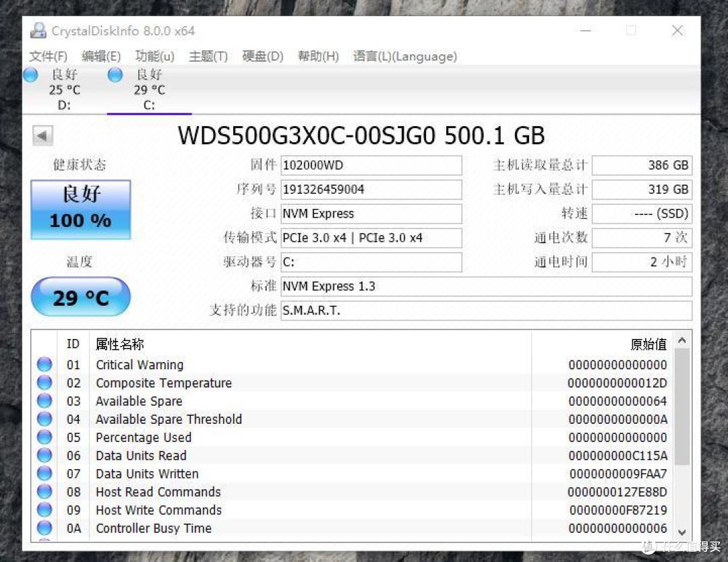Click raw value 0000000000012D
The image size is (728, 562).
pos(617,383)
